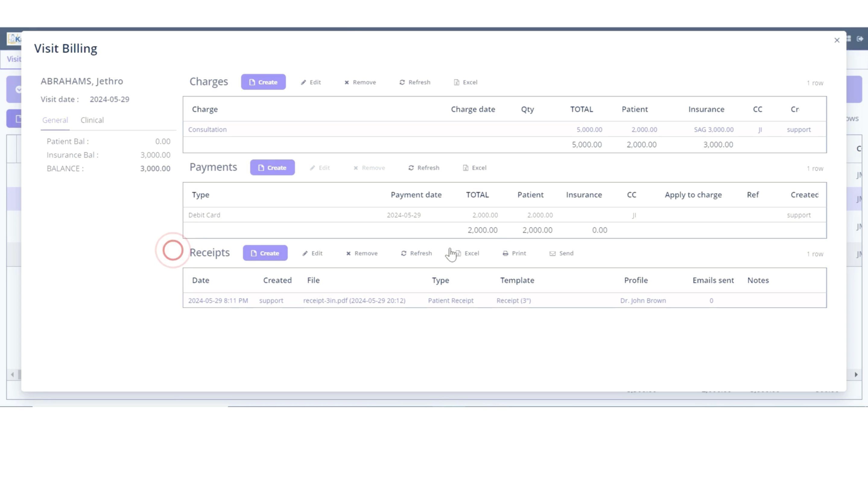Open the General tab
This screenshot has height=479, width=868.
coord(55,120)
